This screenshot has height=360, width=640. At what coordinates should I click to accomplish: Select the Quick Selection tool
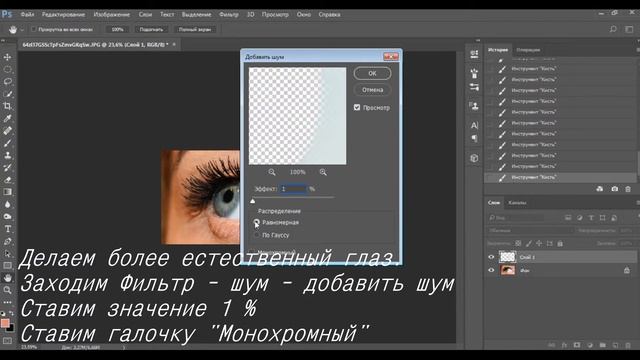point(7,94)
